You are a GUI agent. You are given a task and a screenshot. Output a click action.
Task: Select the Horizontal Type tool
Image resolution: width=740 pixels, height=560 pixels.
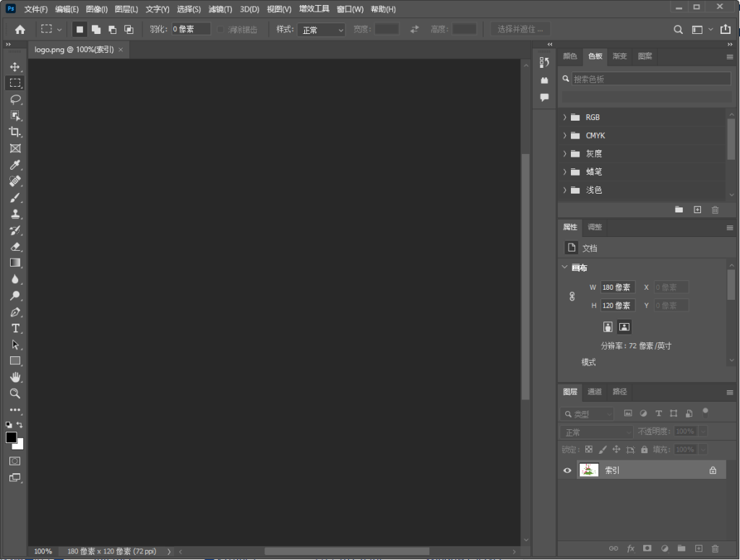(x=14, y=328)
